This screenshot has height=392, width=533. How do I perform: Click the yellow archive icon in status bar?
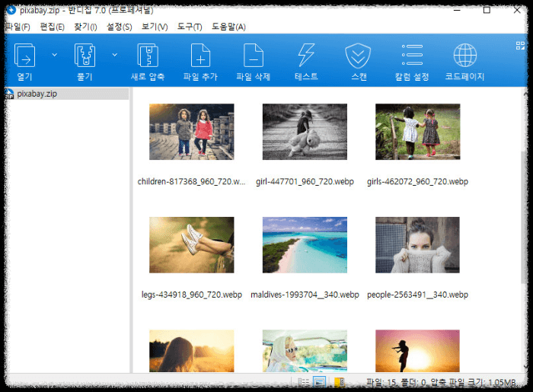coord(340,383)
